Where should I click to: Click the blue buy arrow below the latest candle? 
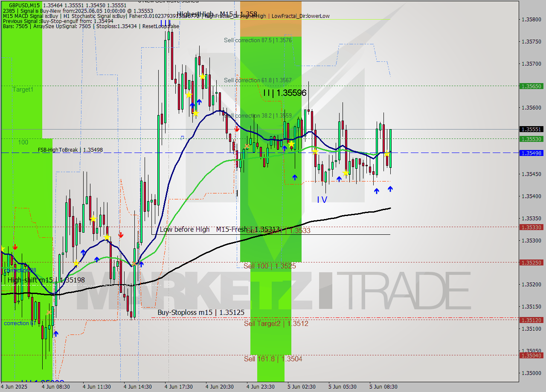390,190
